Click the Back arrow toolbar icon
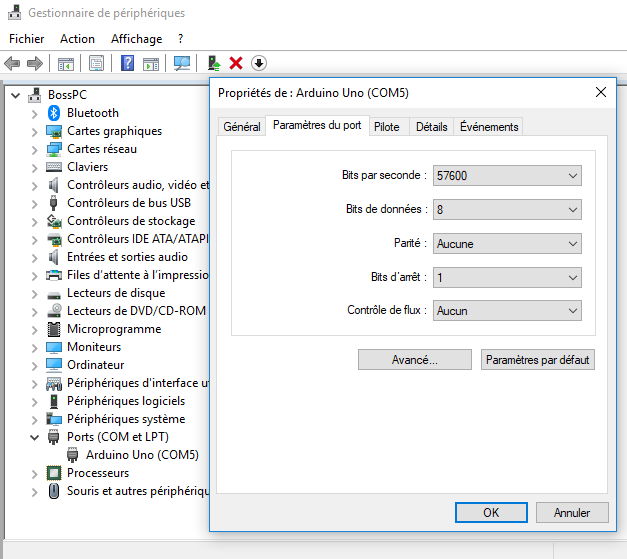 tap(12, 63)
